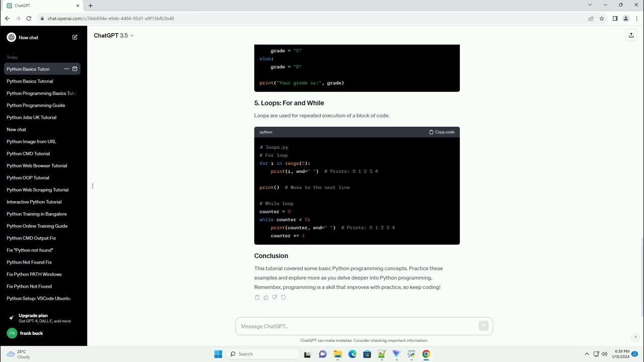
Task: Copy the response with the clipboard icon
Action: [x=257, y=298]
